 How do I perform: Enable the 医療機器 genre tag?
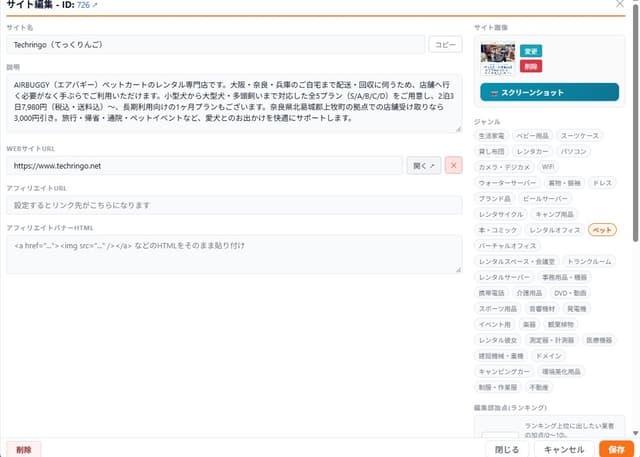599,340
